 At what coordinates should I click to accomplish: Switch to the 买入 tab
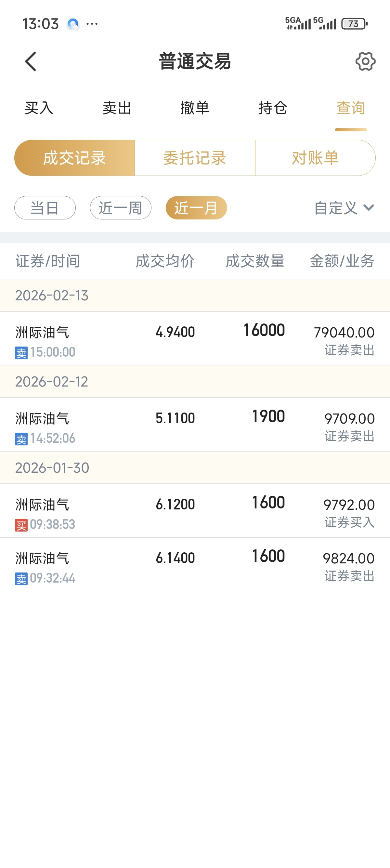point(39,108)
